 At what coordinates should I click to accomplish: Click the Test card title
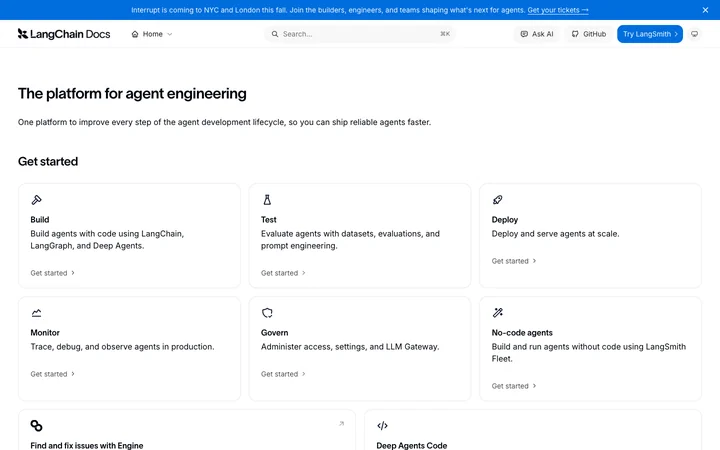pos(269,219)
